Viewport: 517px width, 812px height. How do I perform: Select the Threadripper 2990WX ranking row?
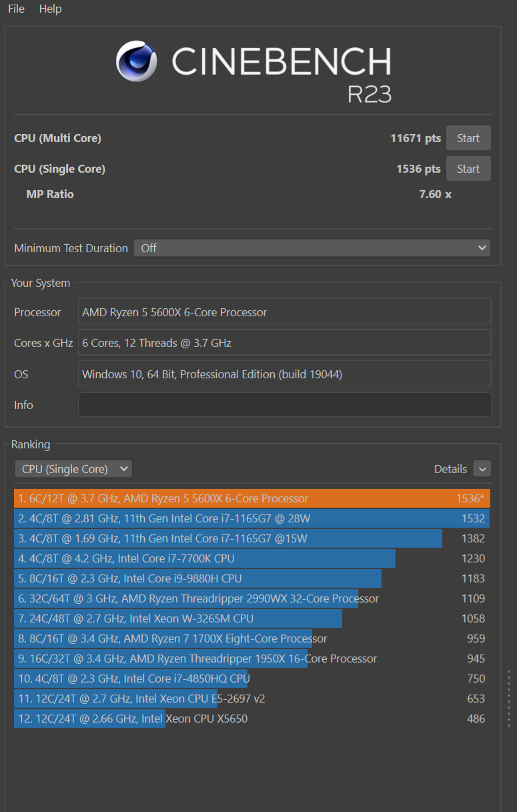252,598
